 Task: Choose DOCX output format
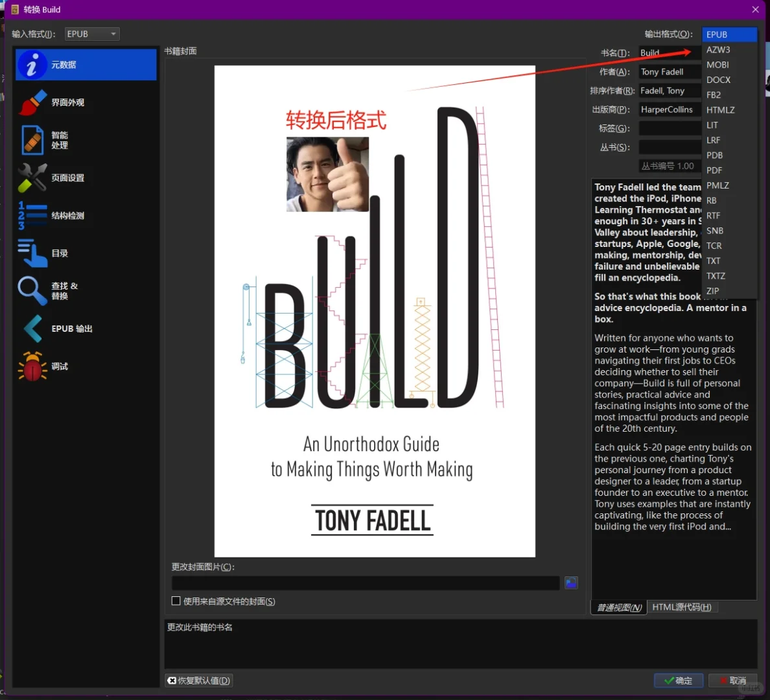pos(729,80)
